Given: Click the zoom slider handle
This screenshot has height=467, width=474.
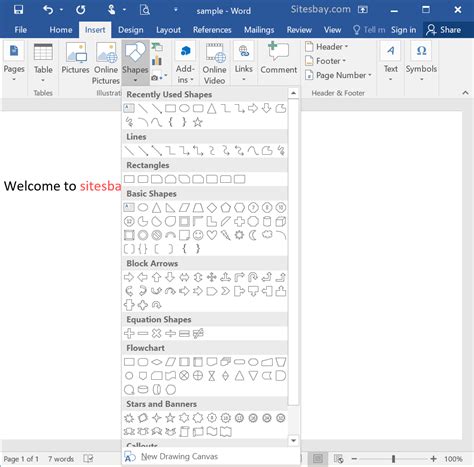Looking at the screenshot, I should pyautogui.click(x=394, y=459).
